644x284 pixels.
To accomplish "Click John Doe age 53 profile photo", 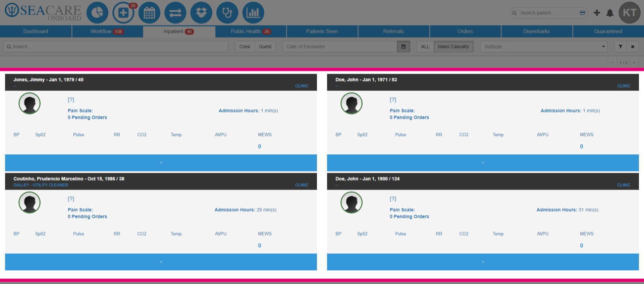I will click(352, 103).
